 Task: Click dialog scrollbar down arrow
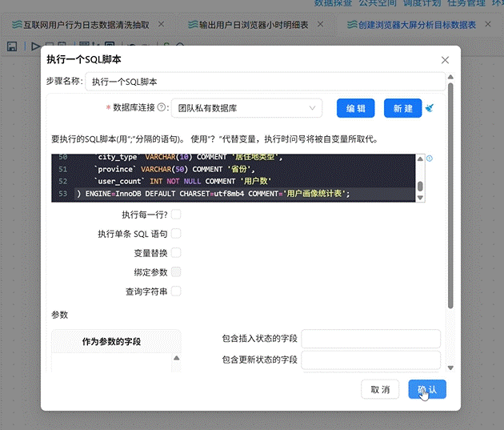click(x=450, y=368)
